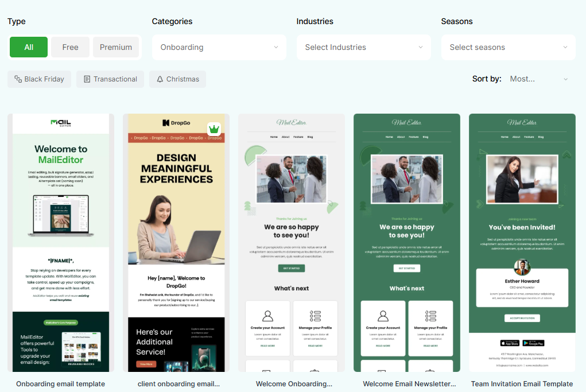Switch type filter to Free
This screenshot has height=392, width=586.
coord(70,47)
